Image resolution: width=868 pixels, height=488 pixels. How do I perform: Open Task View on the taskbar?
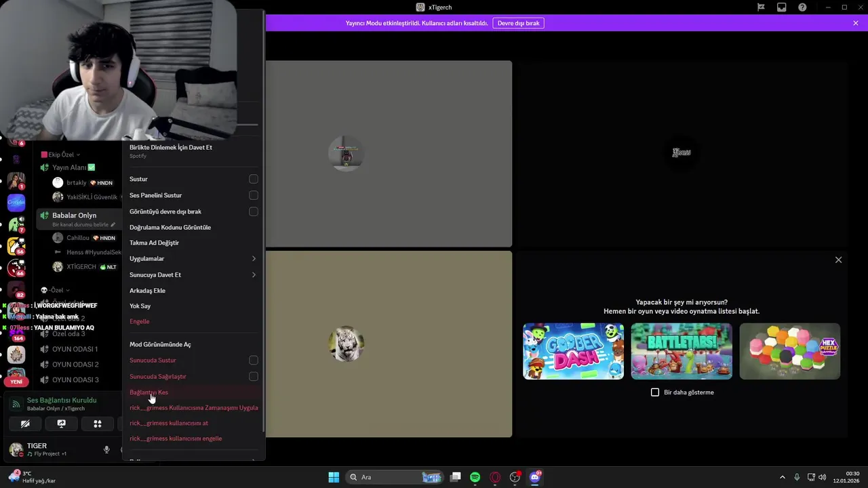(x=456, y=477)
